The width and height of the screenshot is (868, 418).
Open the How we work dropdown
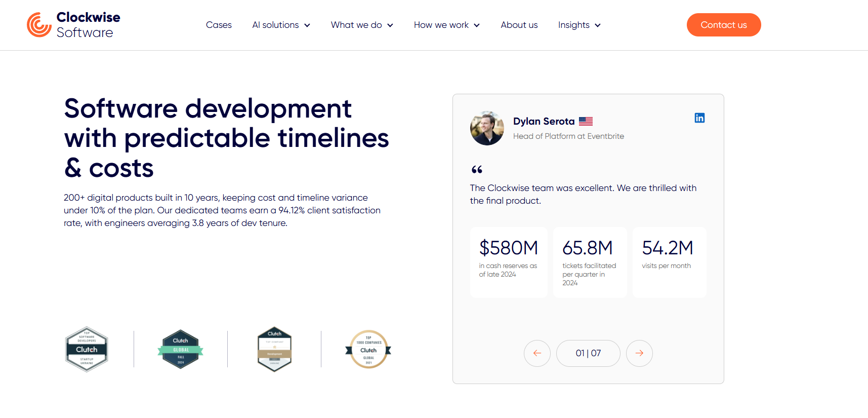(x=447, y=25)
